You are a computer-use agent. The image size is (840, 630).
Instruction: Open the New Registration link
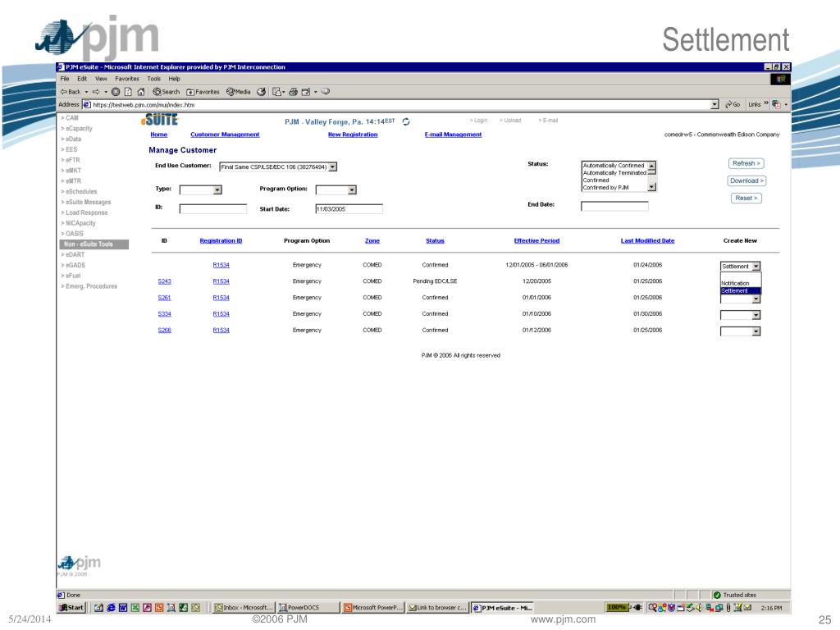[353, 135]
